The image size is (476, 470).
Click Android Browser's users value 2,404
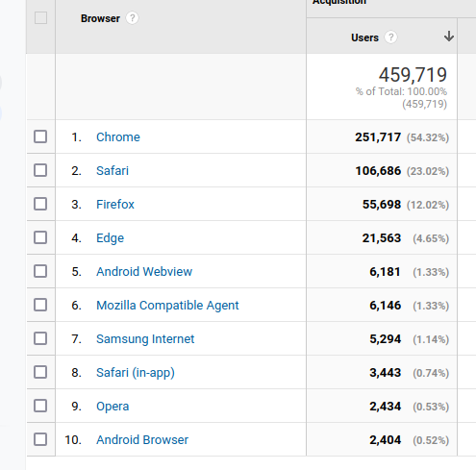(x=385, y=440)
